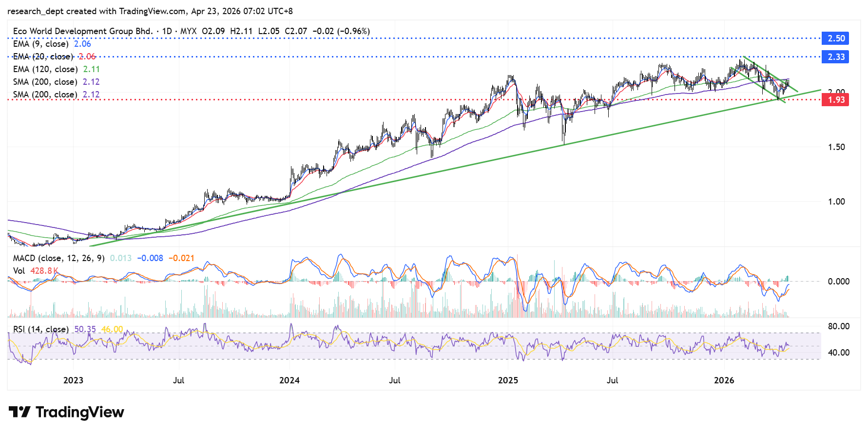Screen dimensions: 868x434
Task: Click the Eco World Development Group symbol title
Action: click(x=83, y=31)
